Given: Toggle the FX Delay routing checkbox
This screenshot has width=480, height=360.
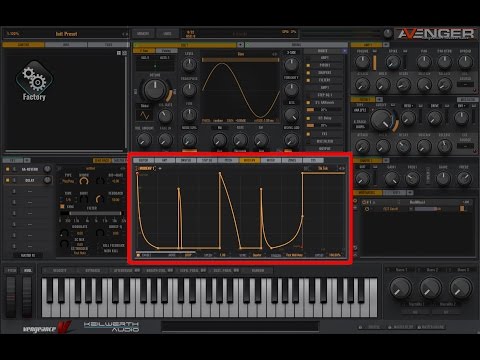Looking at the screenshot, I should (x=308, y=118).
